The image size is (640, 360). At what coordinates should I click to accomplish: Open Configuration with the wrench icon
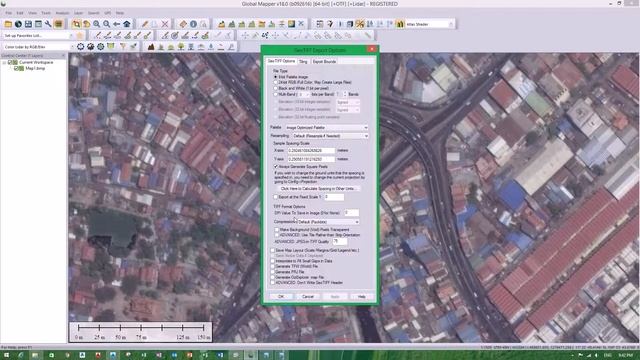[x=48, y=24]
